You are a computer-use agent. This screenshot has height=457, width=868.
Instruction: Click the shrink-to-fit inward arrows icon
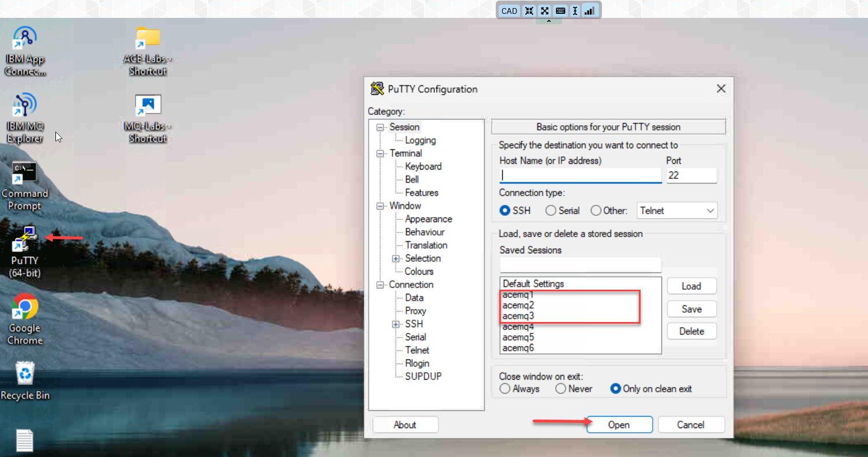click(529, 11)
